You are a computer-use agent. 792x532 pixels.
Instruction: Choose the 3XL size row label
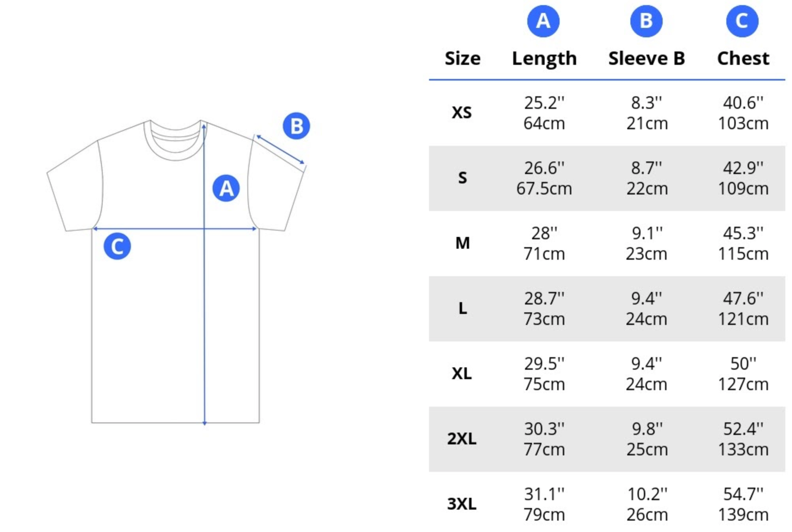[462, 504]
